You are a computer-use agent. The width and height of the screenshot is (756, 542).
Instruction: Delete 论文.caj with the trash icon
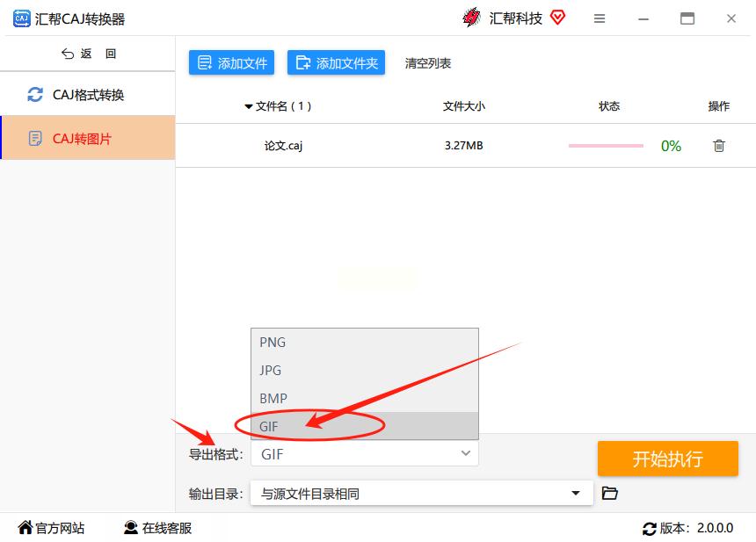[719, 146]
